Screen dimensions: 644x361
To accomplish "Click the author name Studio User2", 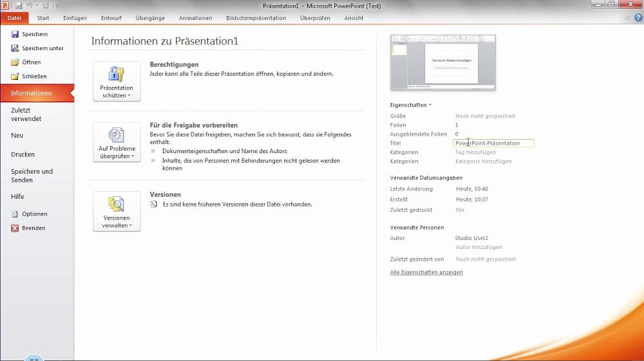I will [x=471, y=238].
